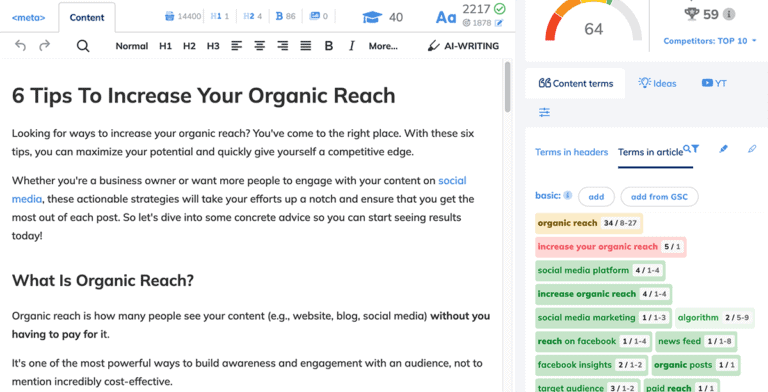The height and width of the screenshot is (392, 768).
Task: Switch to the <meta> tab
Action: tap(28, 18)
